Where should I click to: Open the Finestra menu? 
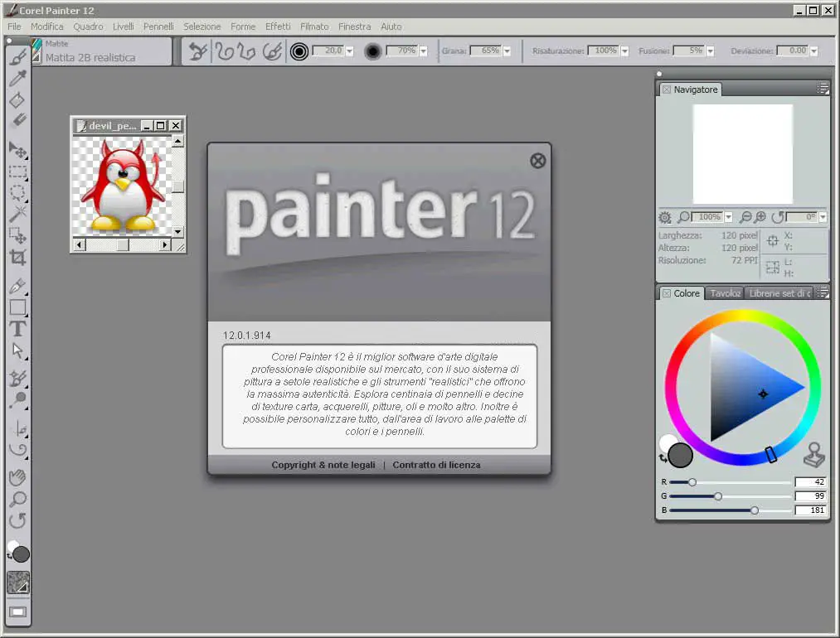[355, 27]
